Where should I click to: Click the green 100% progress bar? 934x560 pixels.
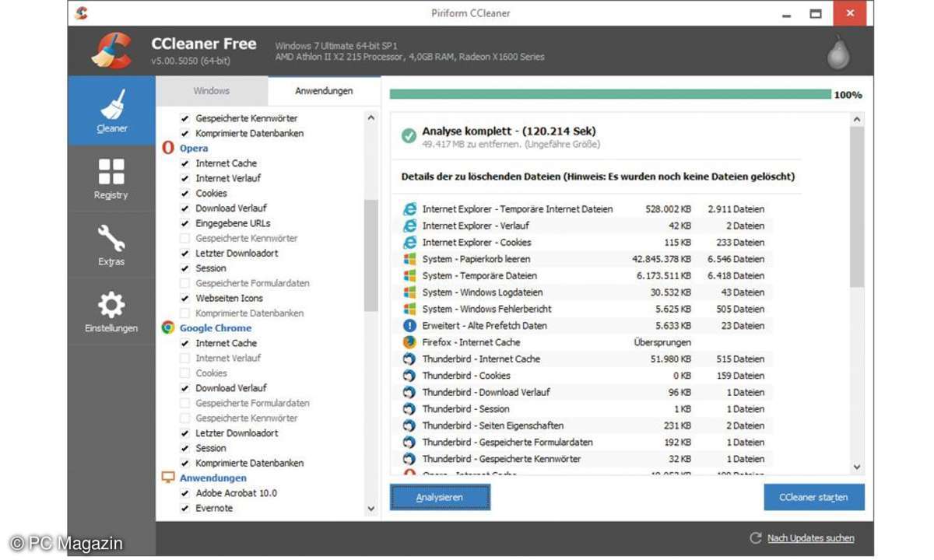(610, 94)
